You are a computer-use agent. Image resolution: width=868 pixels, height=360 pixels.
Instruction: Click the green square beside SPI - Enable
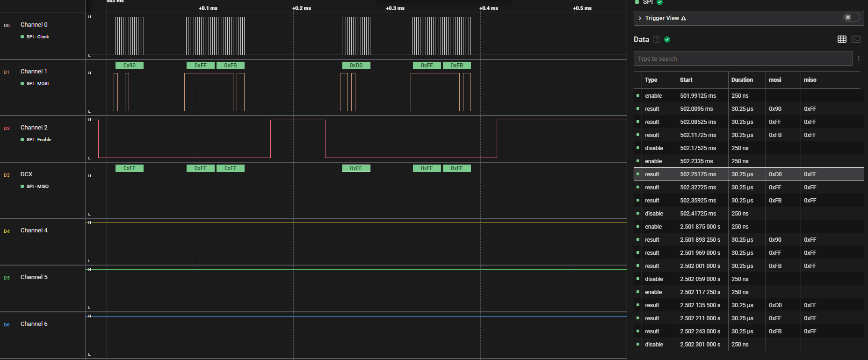[22, 139]
